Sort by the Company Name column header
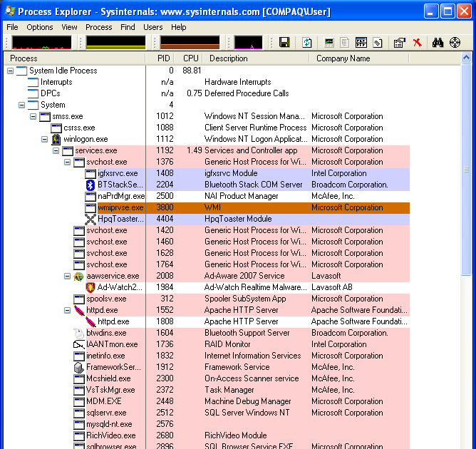Screen dimensions: 476x449 [x=343, y=58]
